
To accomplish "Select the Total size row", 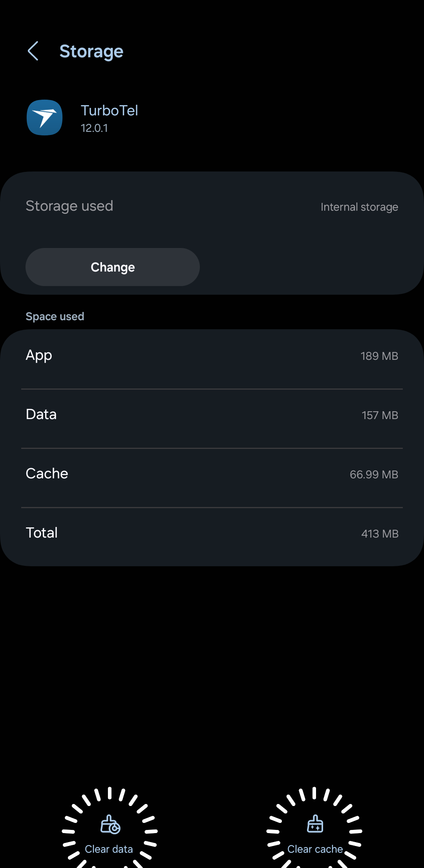I will [212, 533].
